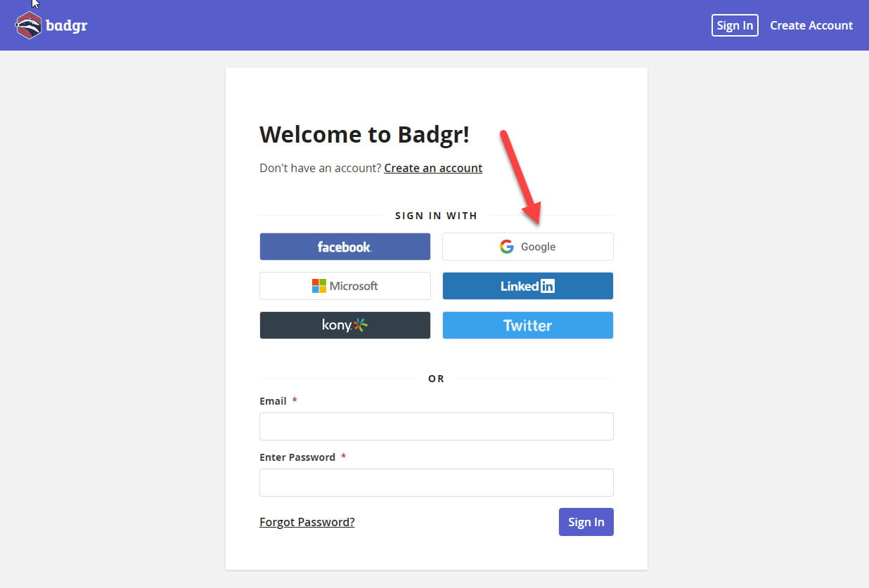
Task: Sign in with the Google button
Action: pos(528,247)
